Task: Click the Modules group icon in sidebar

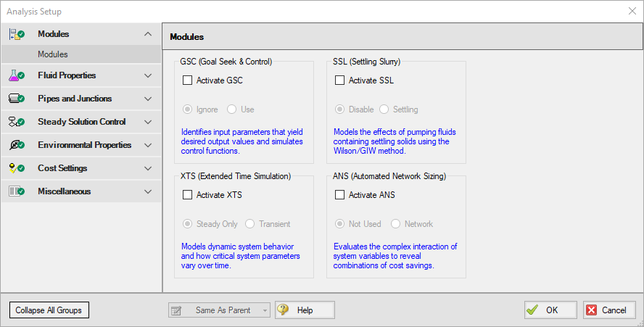Action: [16, 34]
